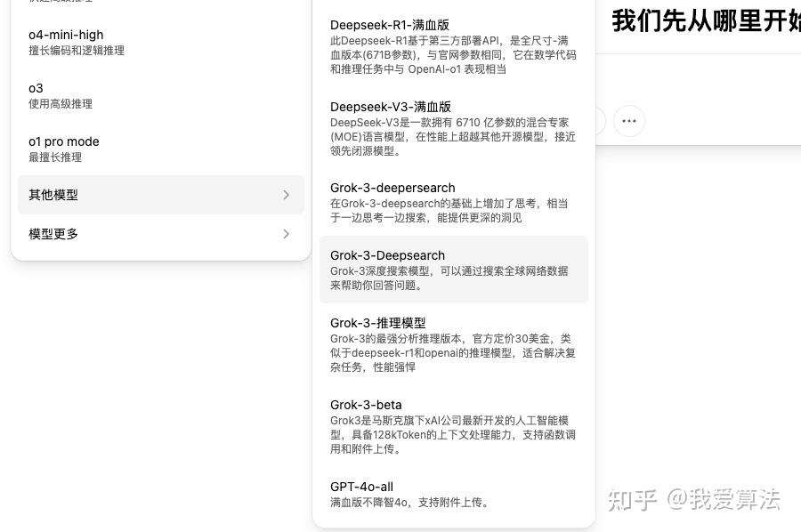
Task: Open the three-dots more options button
Action: coord(629,121)
